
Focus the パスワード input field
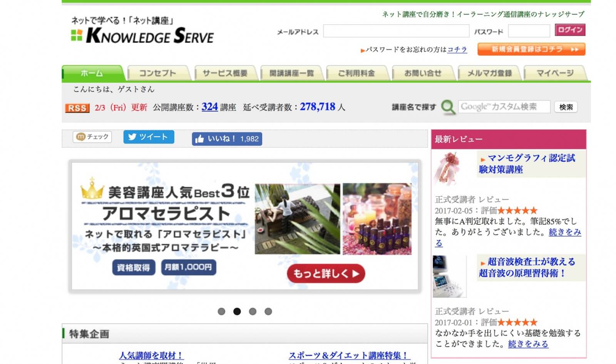(529, 31)
